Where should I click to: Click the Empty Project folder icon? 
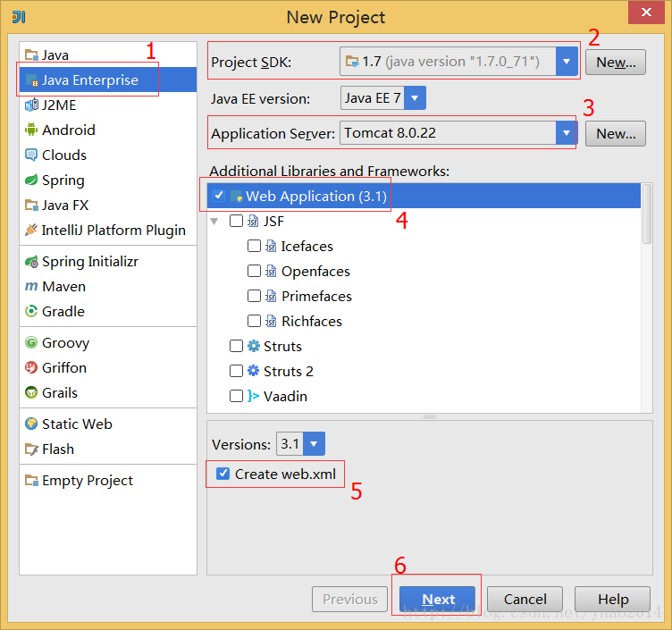coord(31,481)
